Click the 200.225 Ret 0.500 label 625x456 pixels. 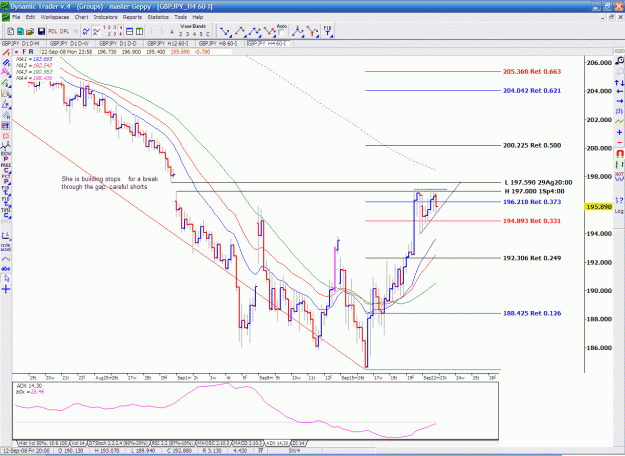coord(532,145)
